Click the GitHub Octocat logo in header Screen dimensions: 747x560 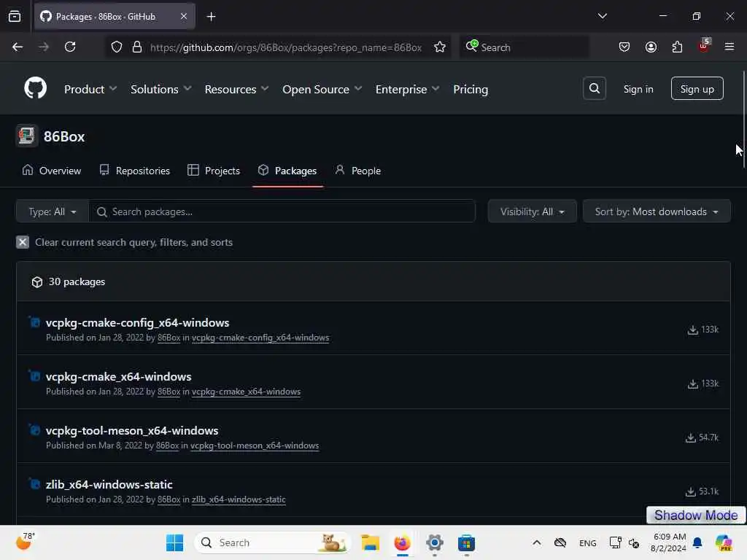[36, 88]
